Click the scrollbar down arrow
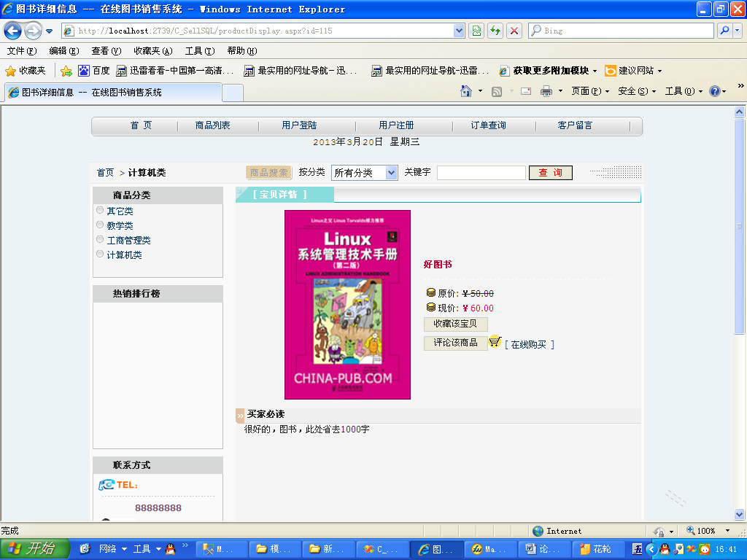Viewport: 747px width, 560px height. coord(740,514)
